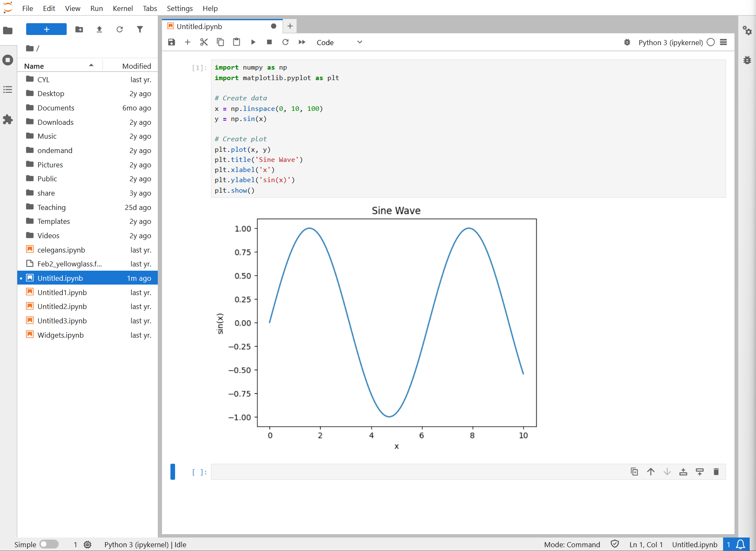Open the Run menu

click(97, 8)
